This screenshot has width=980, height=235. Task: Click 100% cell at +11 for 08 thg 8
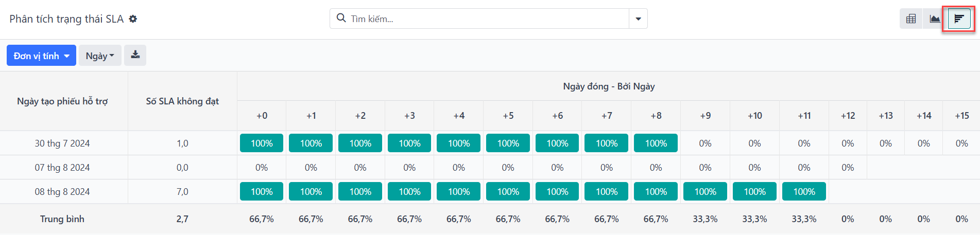tap(804, 192)
